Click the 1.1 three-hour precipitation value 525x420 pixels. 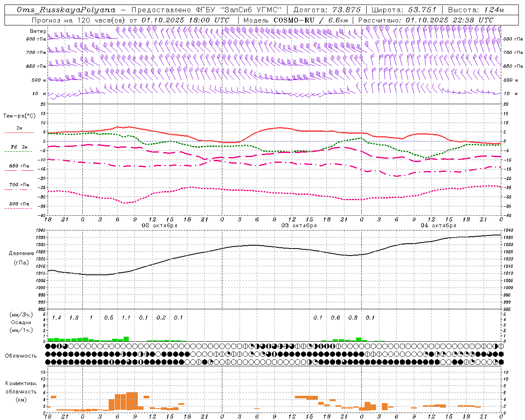coord(126,317)
